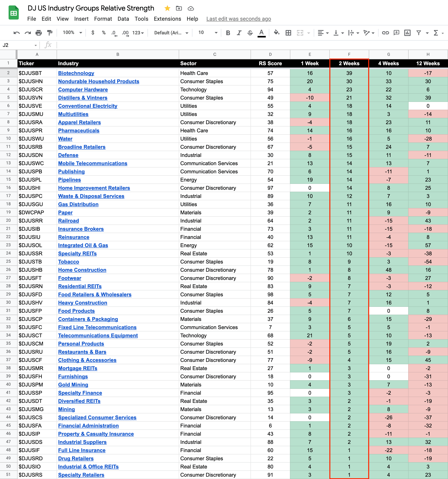Open the Borders tool
Screen dimensions: 448x479
click(x=288, y=33)
